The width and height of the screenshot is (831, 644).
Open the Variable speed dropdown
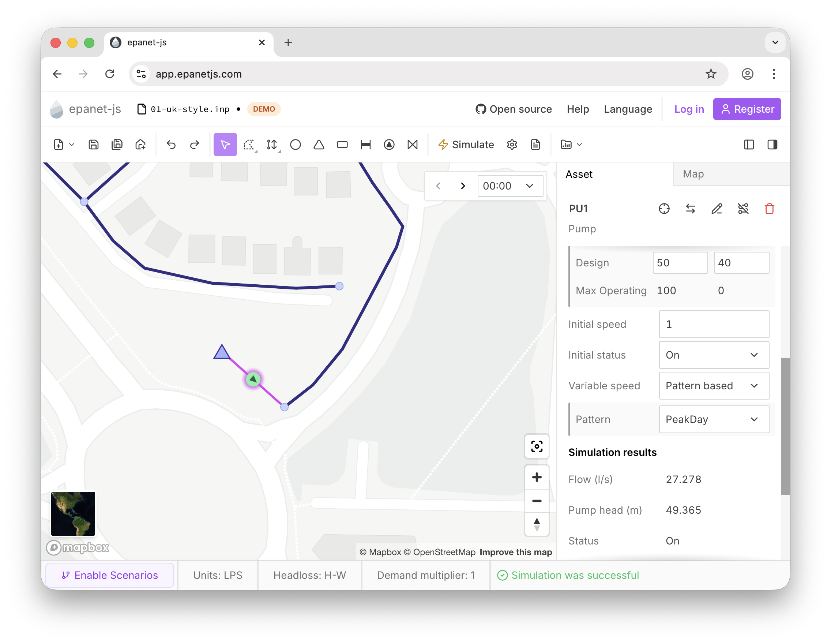coord(714,386)
